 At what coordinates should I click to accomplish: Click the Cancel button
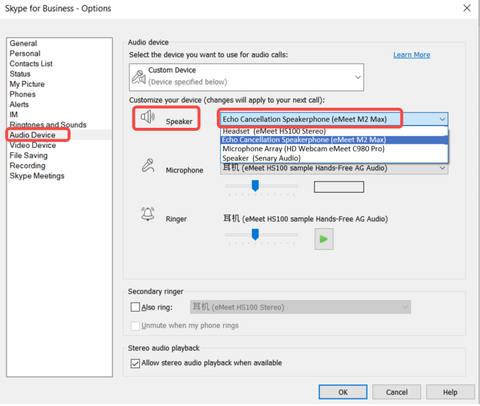point(397,392)
